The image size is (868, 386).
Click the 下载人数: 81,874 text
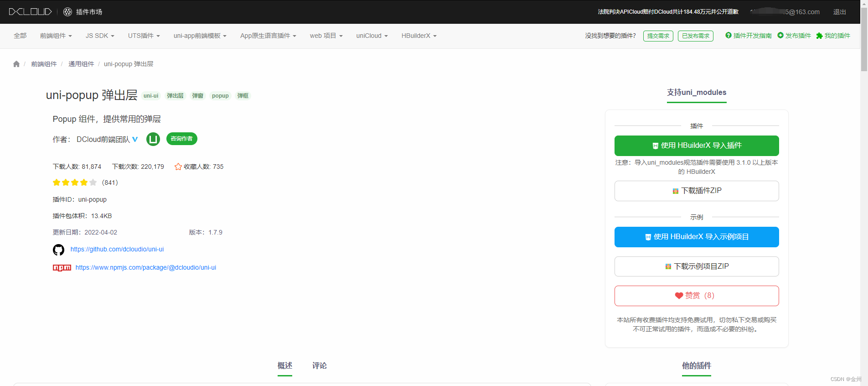pyautogui.click(x=77, y=167)
